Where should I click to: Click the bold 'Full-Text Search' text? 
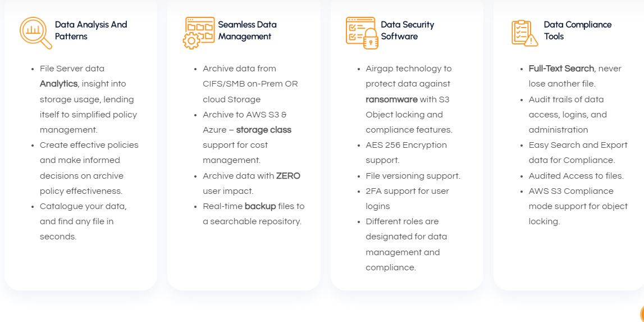coord(561,69)
